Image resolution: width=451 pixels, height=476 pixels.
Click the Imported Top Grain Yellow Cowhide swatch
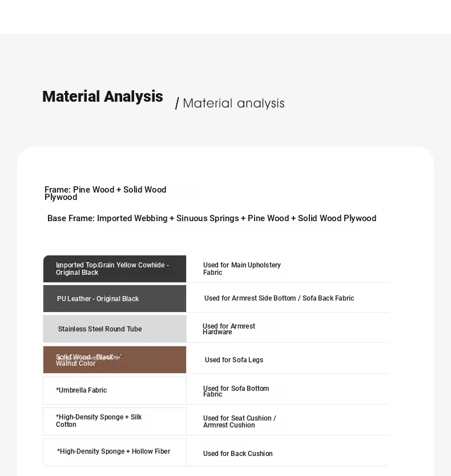[115, 269]
